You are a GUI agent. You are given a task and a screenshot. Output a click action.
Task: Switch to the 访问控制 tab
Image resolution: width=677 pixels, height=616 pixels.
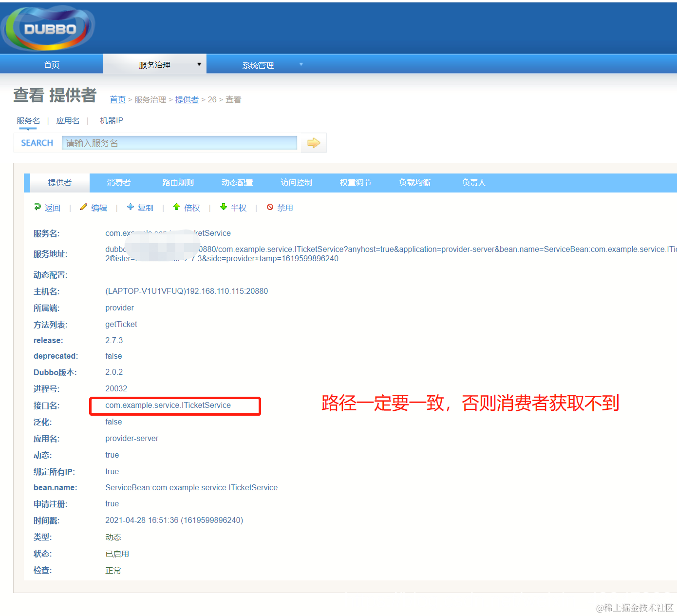(x=296, y=183)
